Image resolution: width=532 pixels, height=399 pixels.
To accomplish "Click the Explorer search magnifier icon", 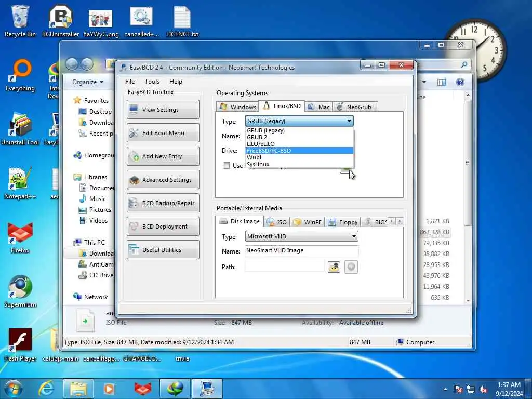I will (464, 64).
